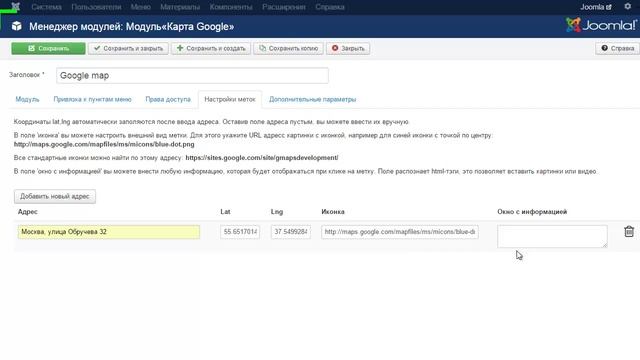The height and width of the screenshot is (360, 640).
Task: Switch to Привязка к пунктам меню tab
Action: click(x=93, y=99)
